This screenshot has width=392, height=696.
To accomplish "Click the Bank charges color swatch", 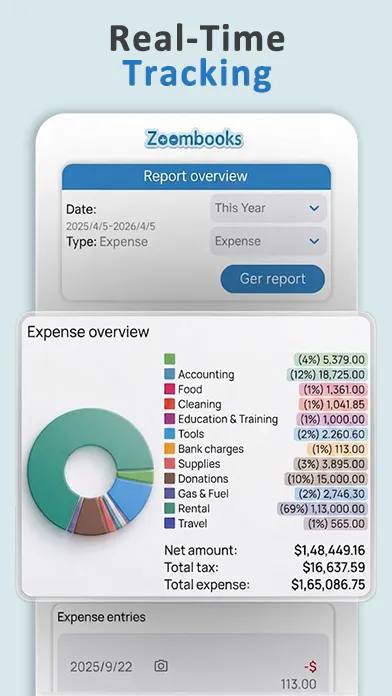I will tap(170, 449).
